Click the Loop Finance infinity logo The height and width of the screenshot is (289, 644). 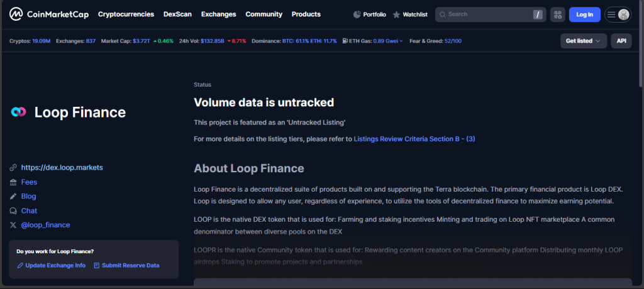coord(18,112)
